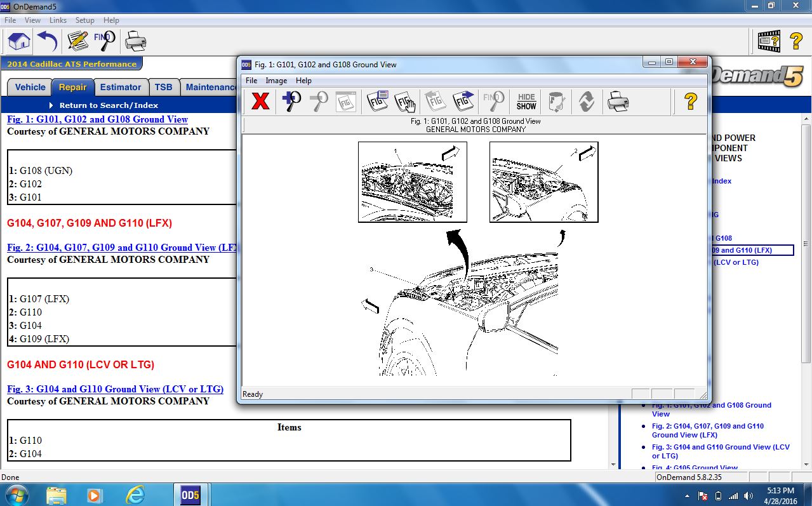Refresh the figure using the recycle arrows icon

point(585,101)
